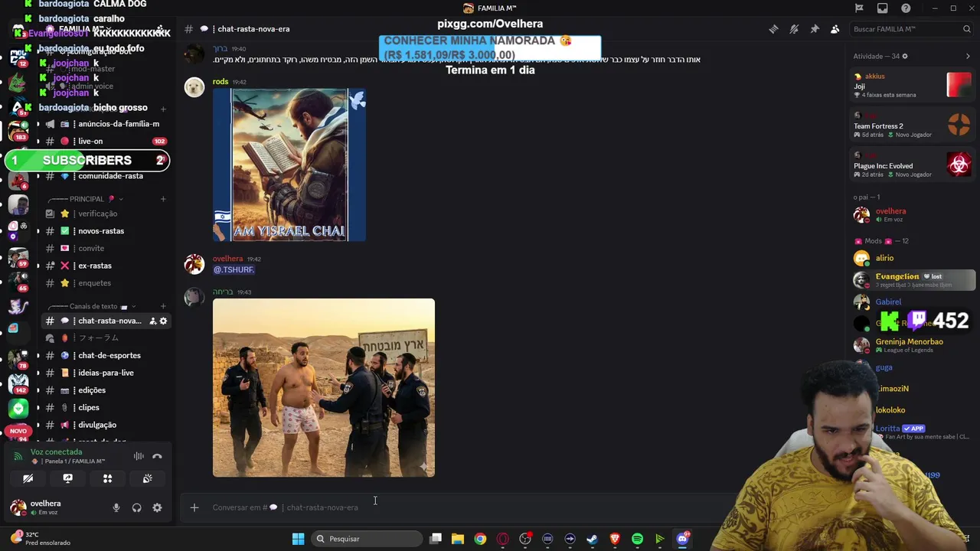
Task: Open Spotify from taskbar
Action: (x=637, y=539)
